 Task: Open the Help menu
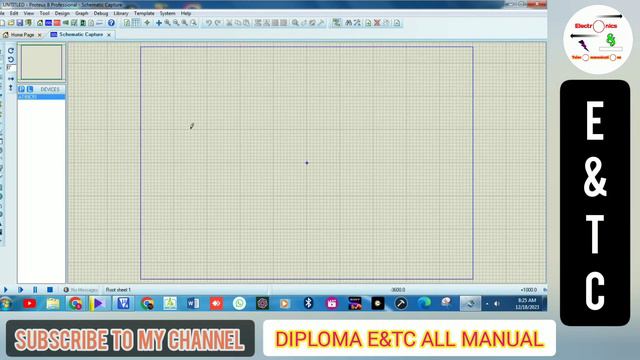tap(186, 13)
